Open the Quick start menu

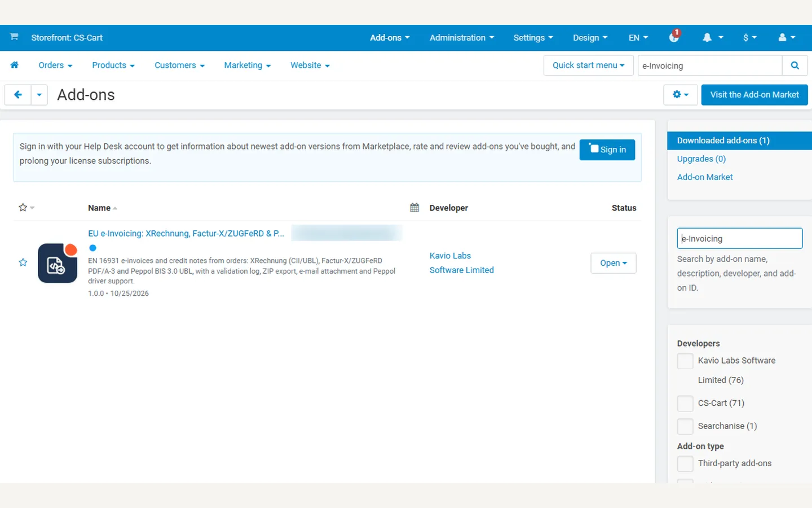pos(589,65)
